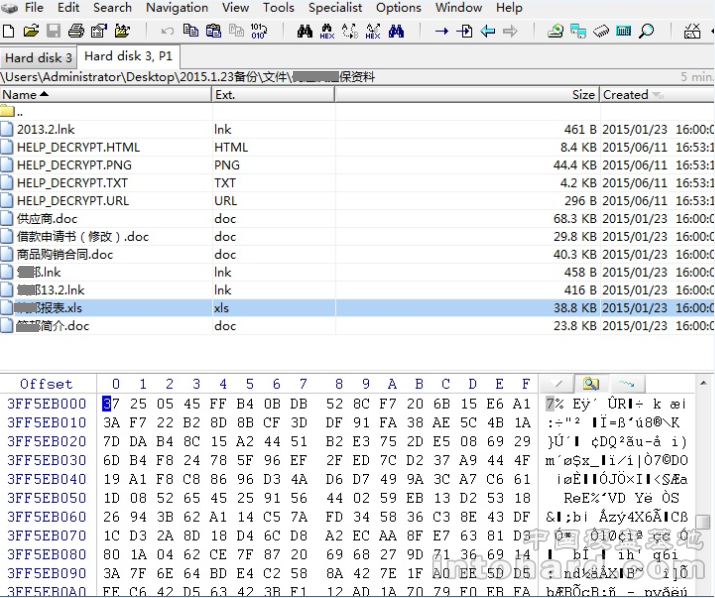The image size is (715, 598).
Task: Toggle the wave-line button in hex pane
Action: (626, 383)
